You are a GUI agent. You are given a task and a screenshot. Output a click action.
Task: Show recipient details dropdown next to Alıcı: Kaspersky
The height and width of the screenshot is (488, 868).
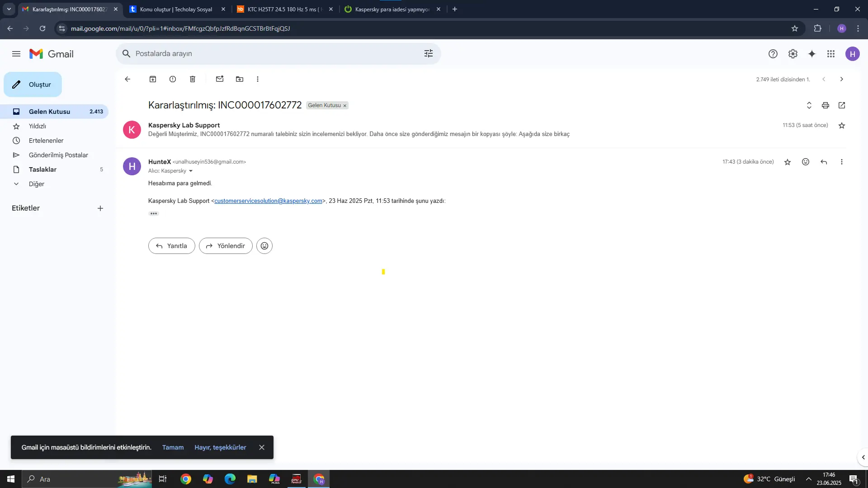click(x=191, y=171)
